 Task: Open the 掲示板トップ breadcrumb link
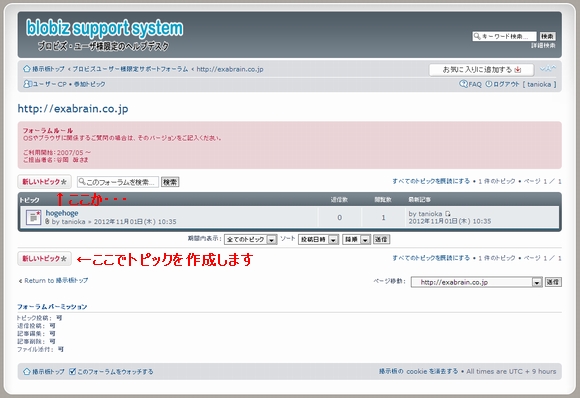pos(48,69)
